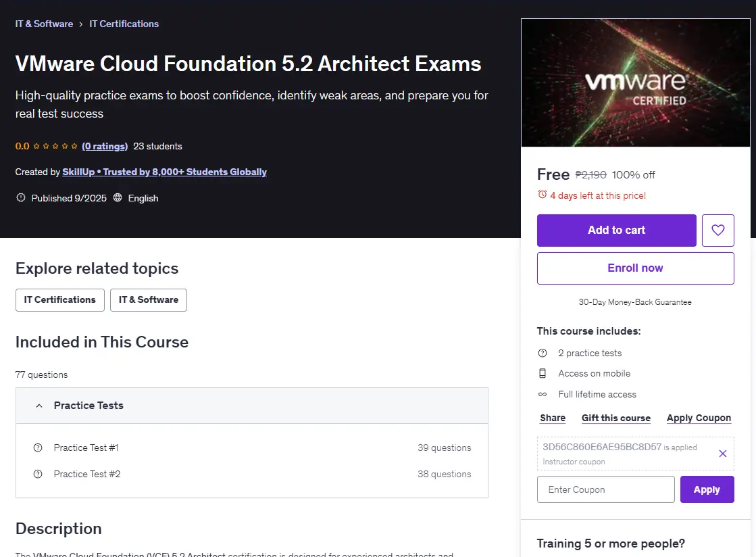The width and height of the screenshot is (756, 557).
Task: Click Apply Coupon link
Action: pos(699,418)
